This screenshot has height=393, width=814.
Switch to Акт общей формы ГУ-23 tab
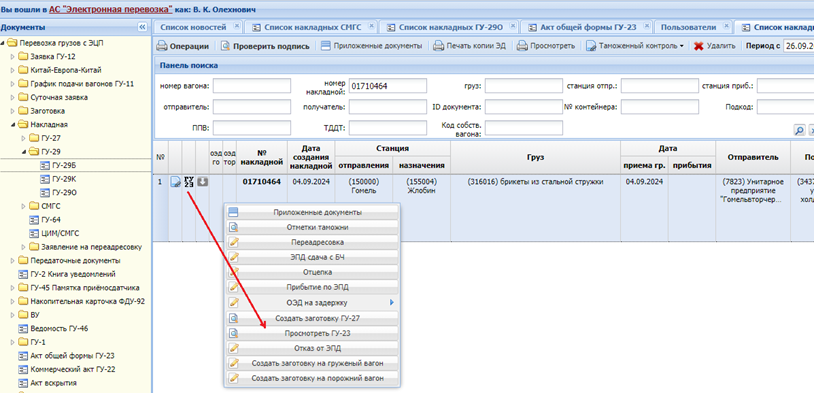pyautogui.click(x=588, y=27)
